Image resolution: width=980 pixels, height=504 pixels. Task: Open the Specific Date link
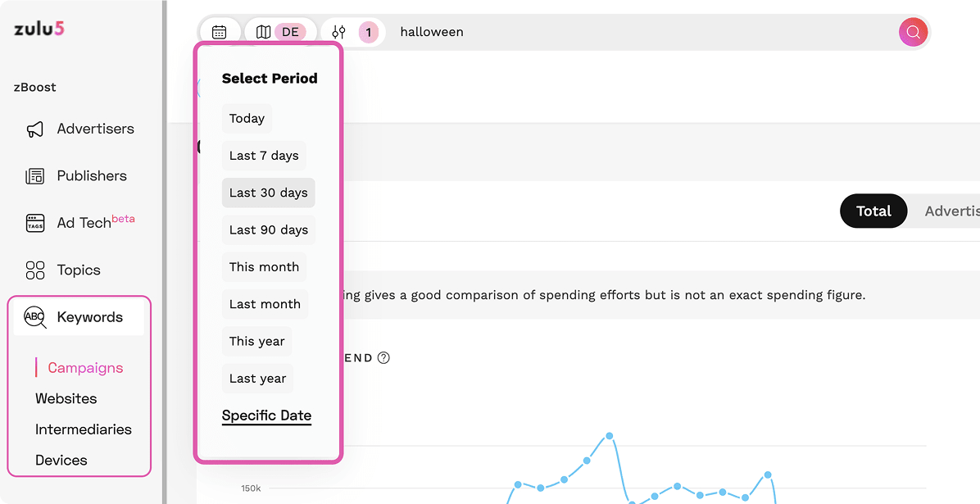coord(266,415)
